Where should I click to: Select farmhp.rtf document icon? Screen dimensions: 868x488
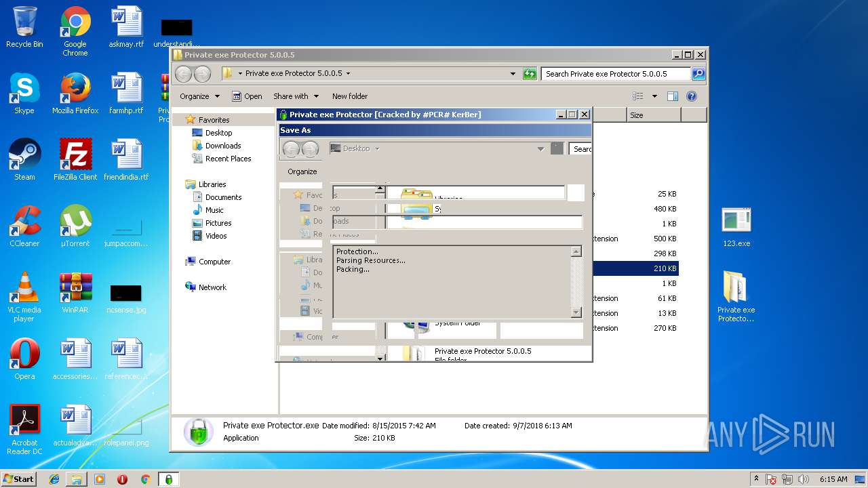(126, 94)
